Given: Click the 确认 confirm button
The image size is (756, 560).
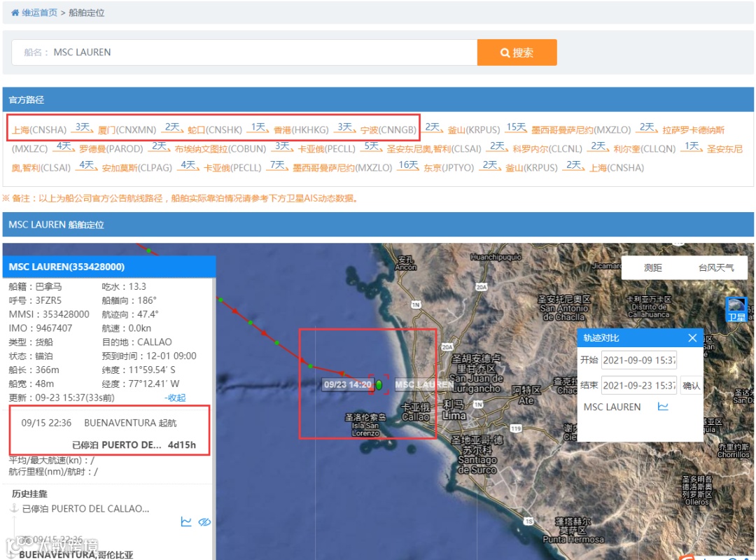Looking at the screenshot, I should click(x=691, y=386).
